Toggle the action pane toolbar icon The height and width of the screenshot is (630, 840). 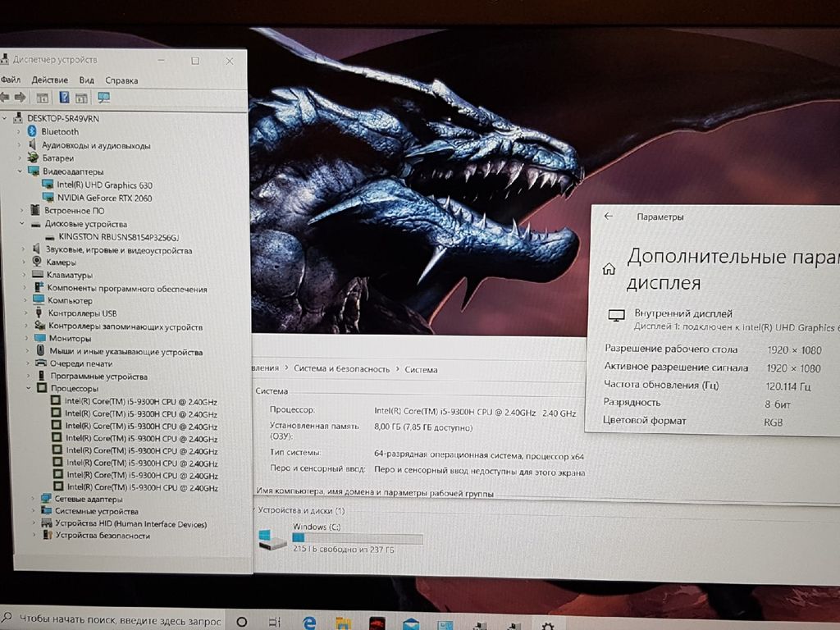point(81,98)
